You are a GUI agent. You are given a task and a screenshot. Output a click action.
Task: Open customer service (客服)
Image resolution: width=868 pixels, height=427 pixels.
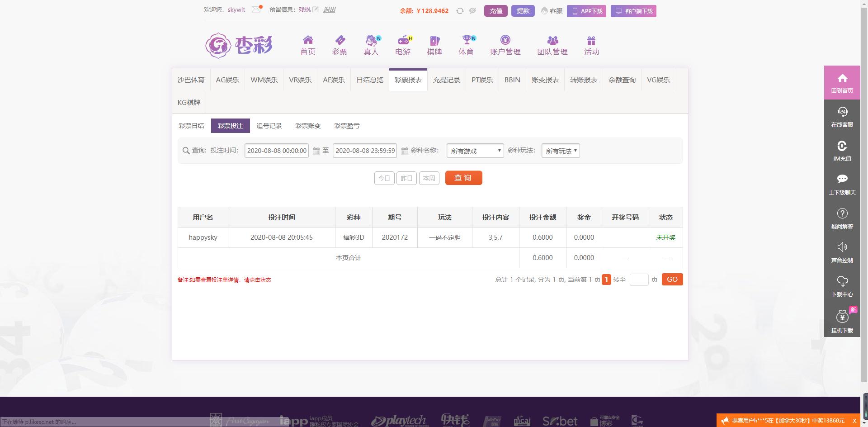click(552, 11)
